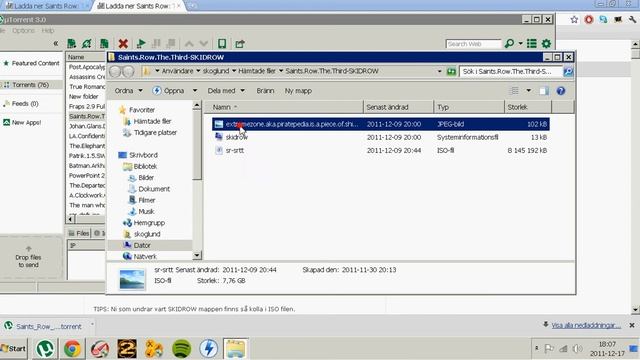Click Add Torrent from URL icon in uTorrent
This screenshot has height=360, width=640.
87,43
